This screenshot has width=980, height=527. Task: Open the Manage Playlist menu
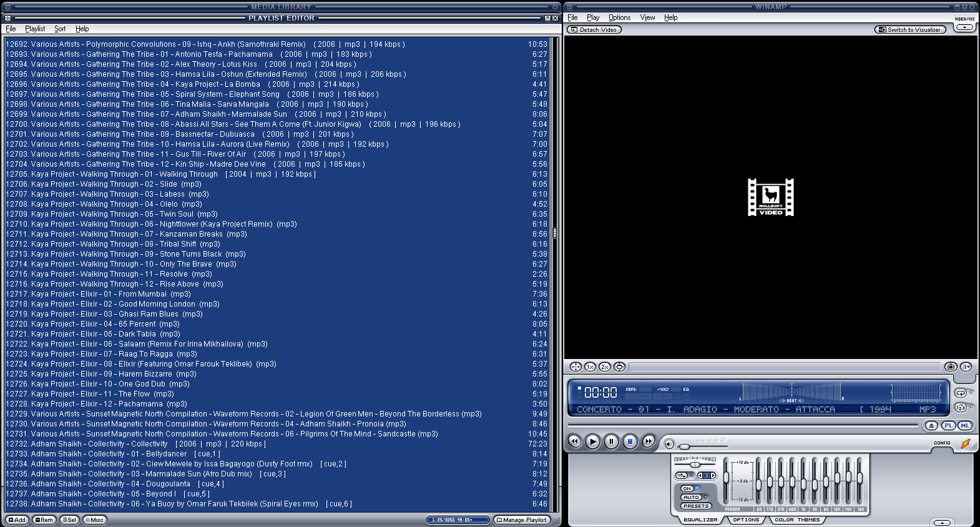[522, 520]
